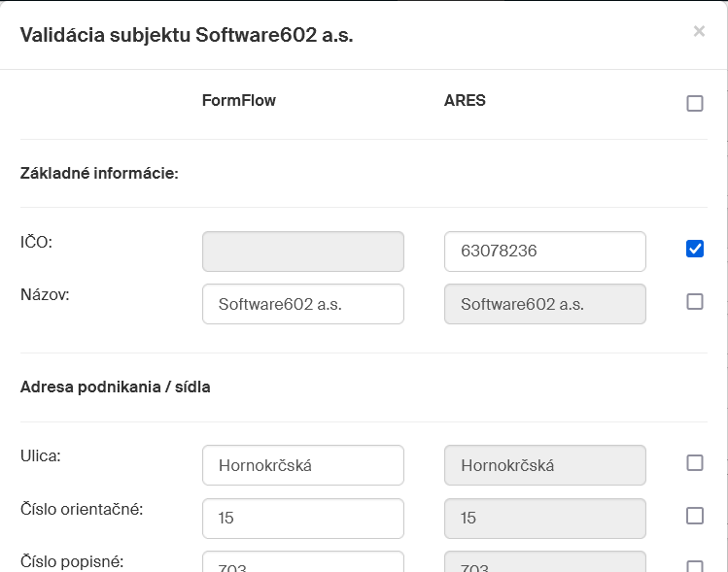
Task: Close the Validácia subjektu dialog
Action: pyautogui.click(x=699, y=31)
